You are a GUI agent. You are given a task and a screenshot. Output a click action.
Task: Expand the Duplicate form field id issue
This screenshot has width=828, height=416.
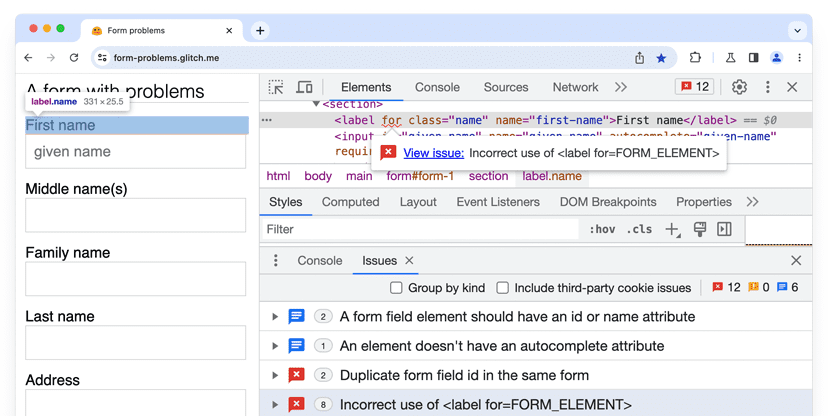(x=275, y=376)
